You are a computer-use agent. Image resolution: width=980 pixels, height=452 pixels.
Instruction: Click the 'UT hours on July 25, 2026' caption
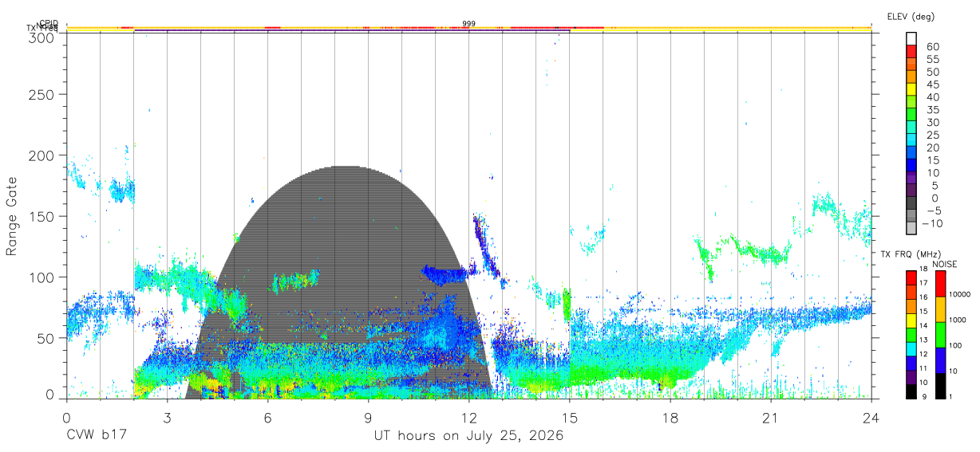click(x=469, y=436)
